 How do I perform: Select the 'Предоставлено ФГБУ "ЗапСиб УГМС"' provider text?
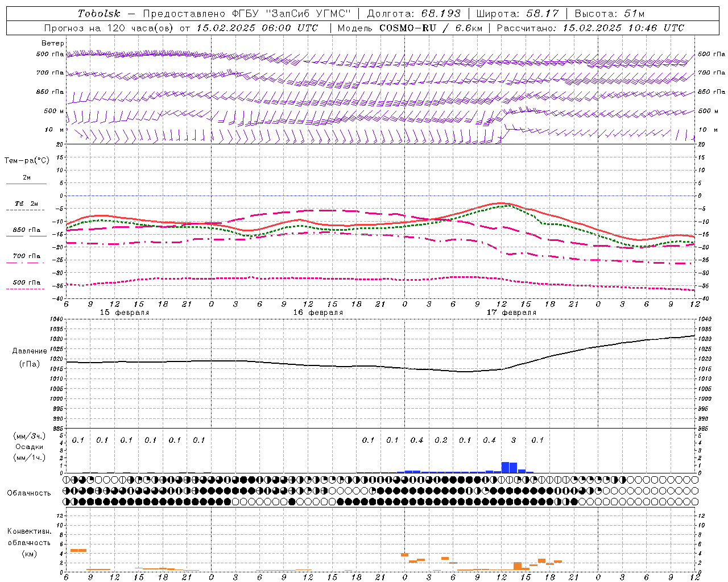[247, 14]
